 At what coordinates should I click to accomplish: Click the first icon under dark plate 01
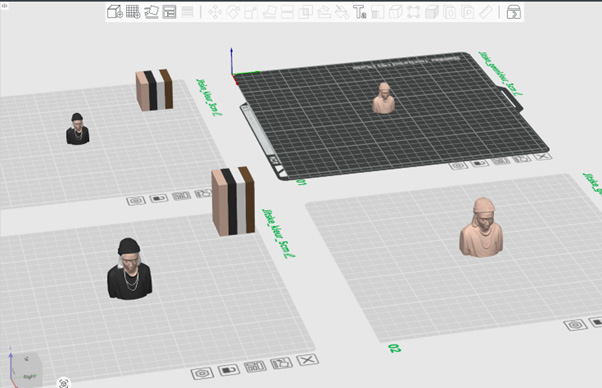(x=458, y=166)
